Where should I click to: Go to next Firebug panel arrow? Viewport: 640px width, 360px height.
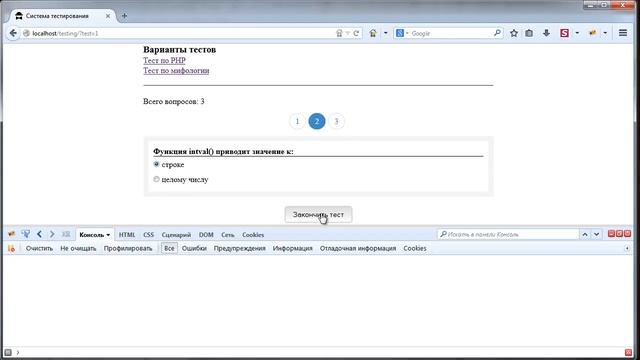(x=52, y=234)
